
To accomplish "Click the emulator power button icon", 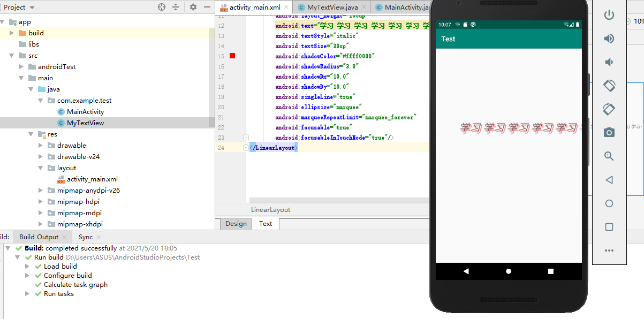I will tap(609, 15).
